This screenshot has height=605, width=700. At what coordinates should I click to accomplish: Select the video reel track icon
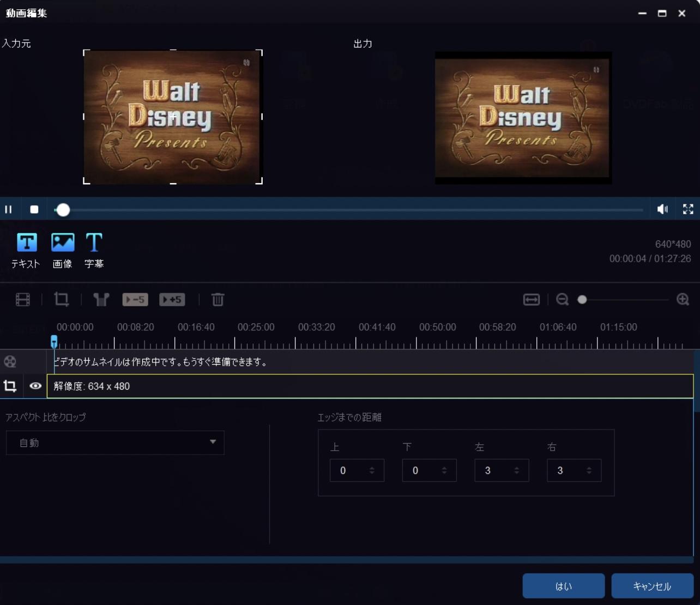[10, 362]
